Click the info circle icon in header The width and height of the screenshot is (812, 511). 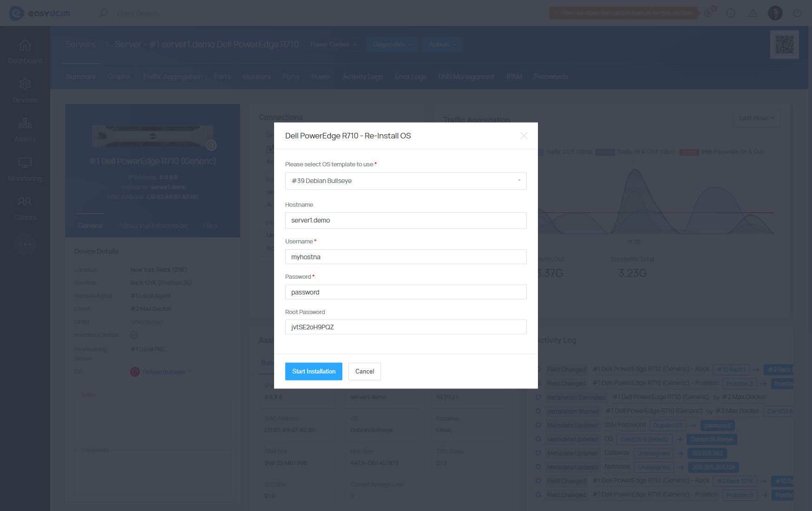[x=730, y=13]
